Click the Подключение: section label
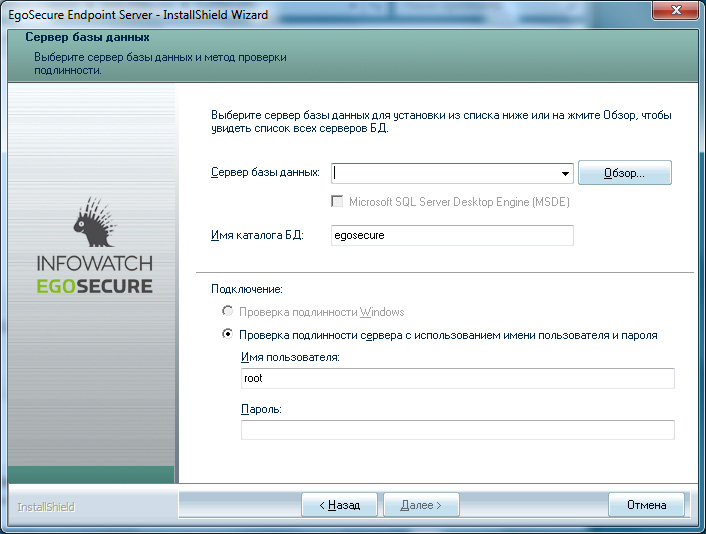The height and width of the screenshot is (534, 706). pos(247,289)
